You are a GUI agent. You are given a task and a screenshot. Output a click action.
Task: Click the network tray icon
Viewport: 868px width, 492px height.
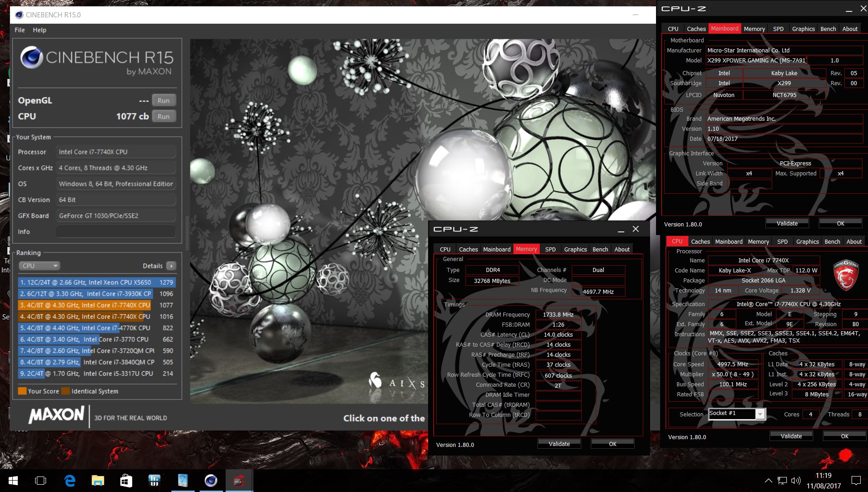point(782,481)
